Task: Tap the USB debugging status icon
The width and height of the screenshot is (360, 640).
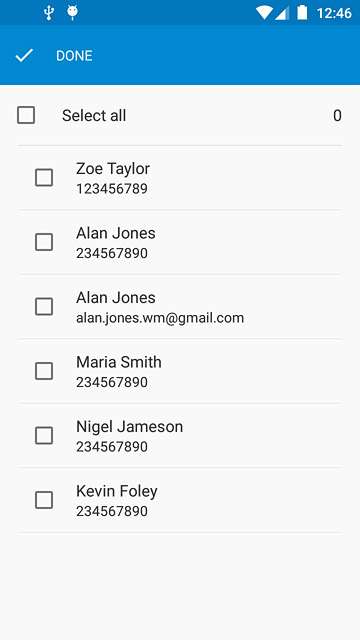Action: click(x=49, y=13)
